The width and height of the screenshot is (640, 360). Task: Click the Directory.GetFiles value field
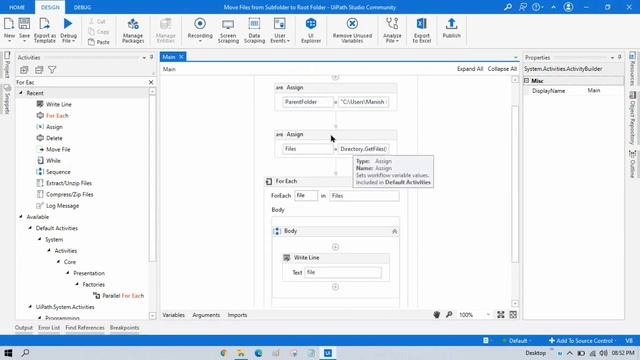pos(363,149)
